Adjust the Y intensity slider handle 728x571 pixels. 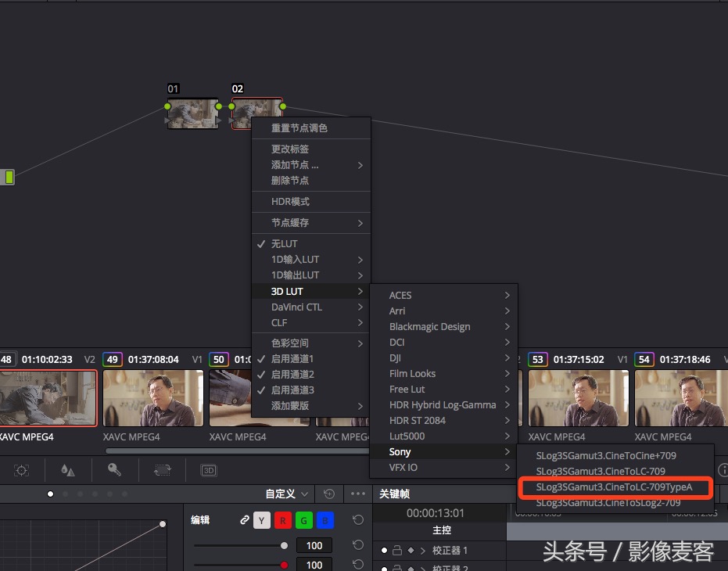pyautogui.click(x=284, y=545)
